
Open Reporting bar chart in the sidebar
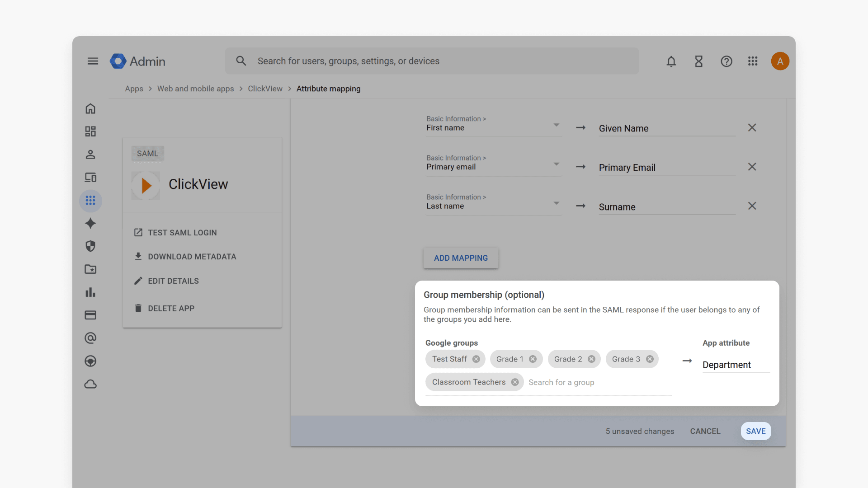pyautogui.click(x=90, y=292)
